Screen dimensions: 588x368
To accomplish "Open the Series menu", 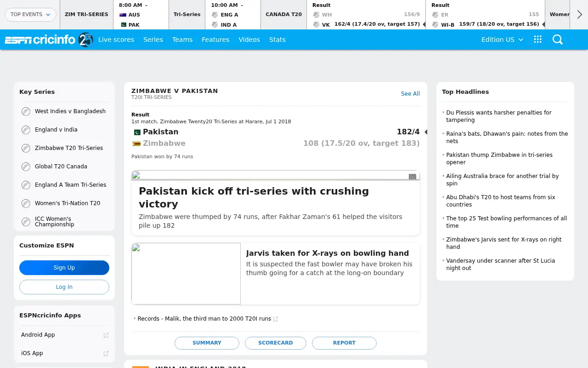I will [153, 40].
